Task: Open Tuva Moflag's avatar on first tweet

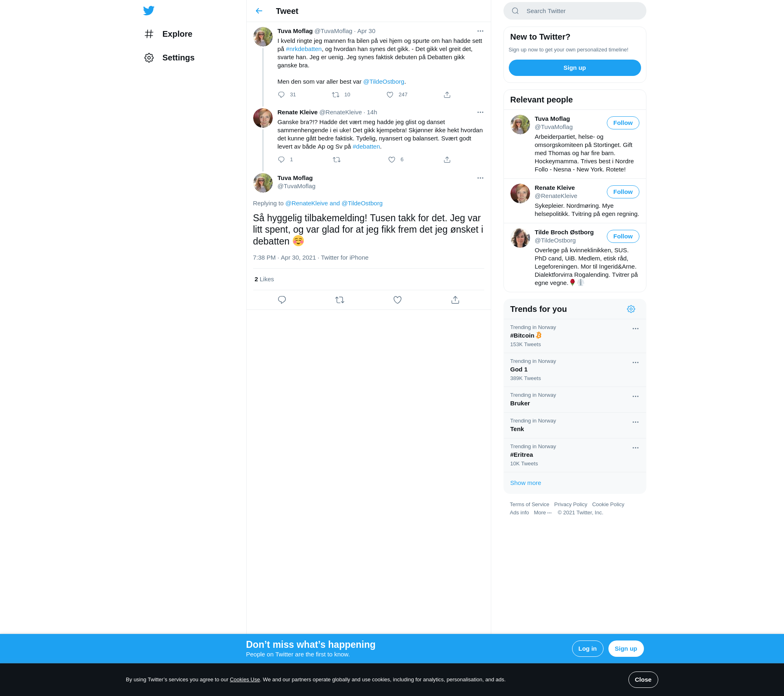Action: pos(263,37)
